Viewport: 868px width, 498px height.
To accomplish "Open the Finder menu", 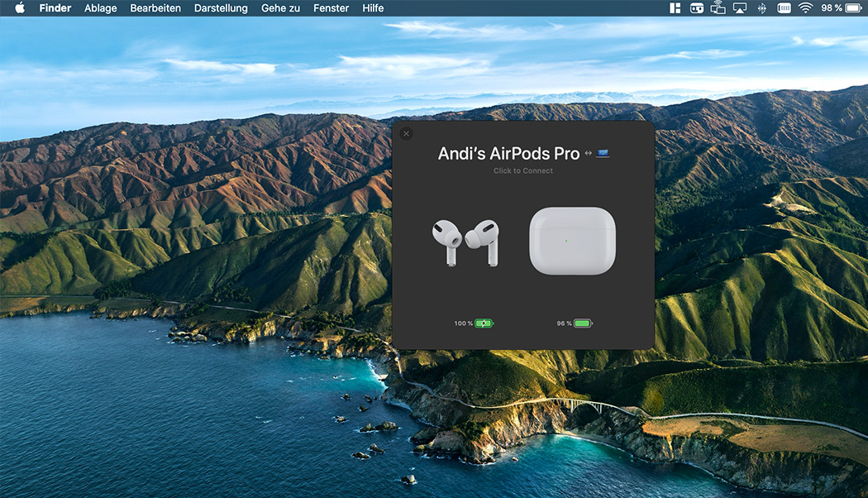I will (55, 7).
